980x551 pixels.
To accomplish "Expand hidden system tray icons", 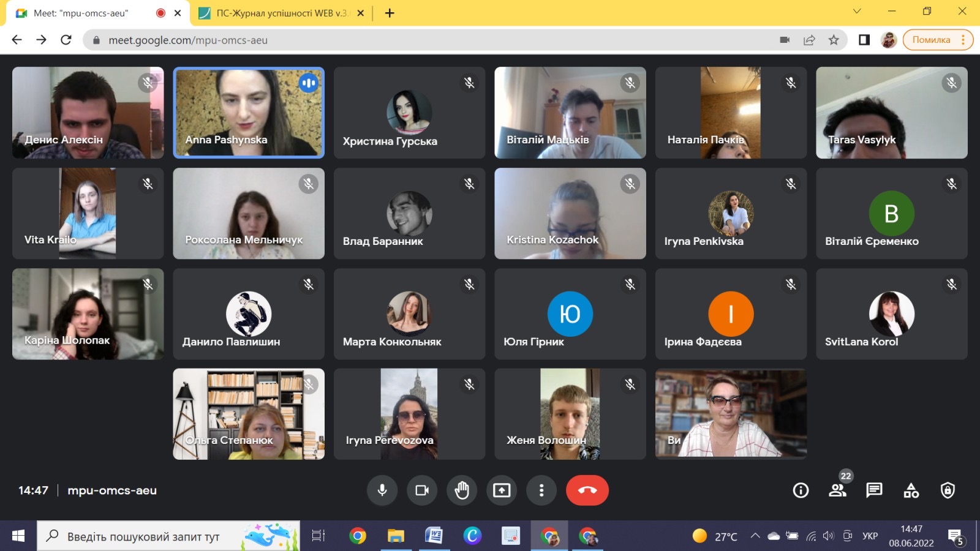I will [x=755, y=536].
